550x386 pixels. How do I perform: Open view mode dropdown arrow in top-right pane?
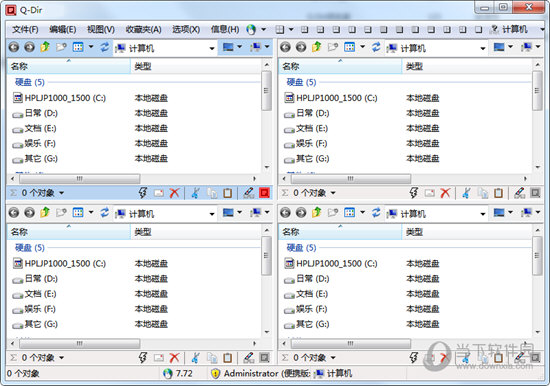click(363, 47)
